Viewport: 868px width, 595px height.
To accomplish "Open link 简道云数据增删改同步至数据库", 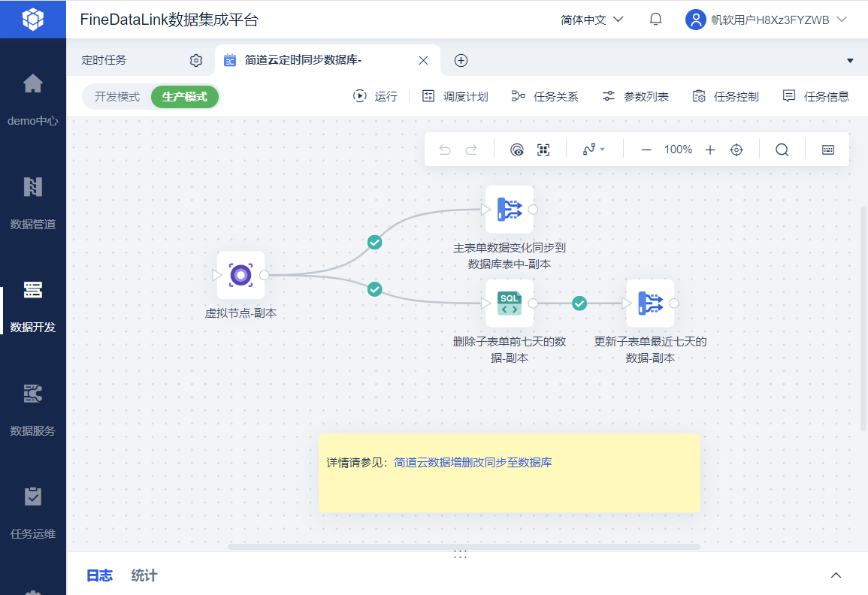I will (x=473, y=462).
